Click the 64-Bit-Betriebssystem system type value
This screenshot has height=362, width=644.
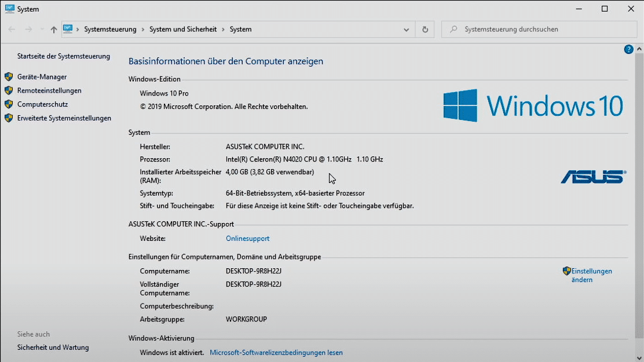[295, 193]
